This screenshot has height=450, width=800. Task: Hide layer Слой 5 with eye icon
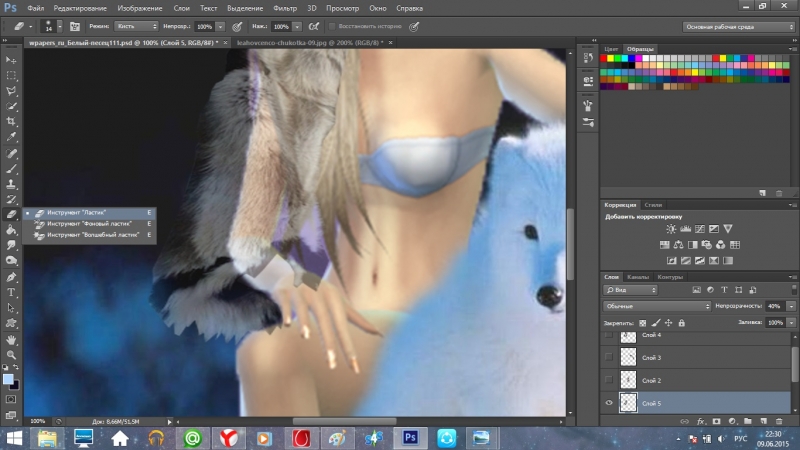click(609, 403)
